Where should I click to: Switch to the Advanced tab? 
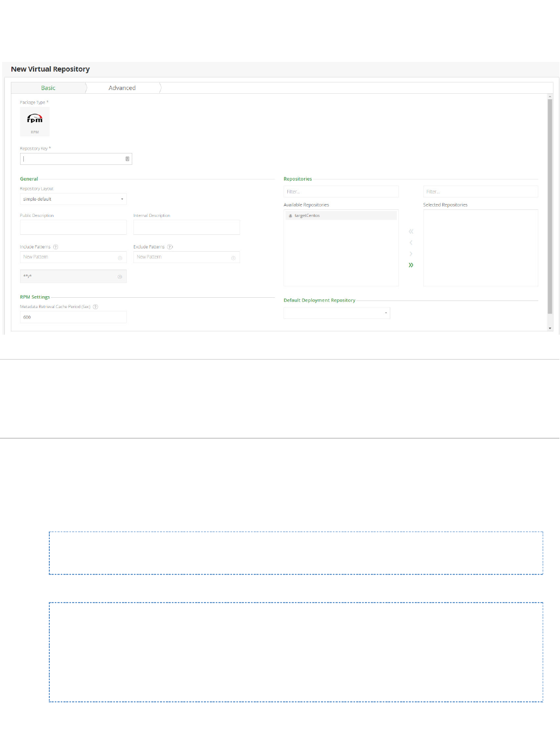click(122, 88)
